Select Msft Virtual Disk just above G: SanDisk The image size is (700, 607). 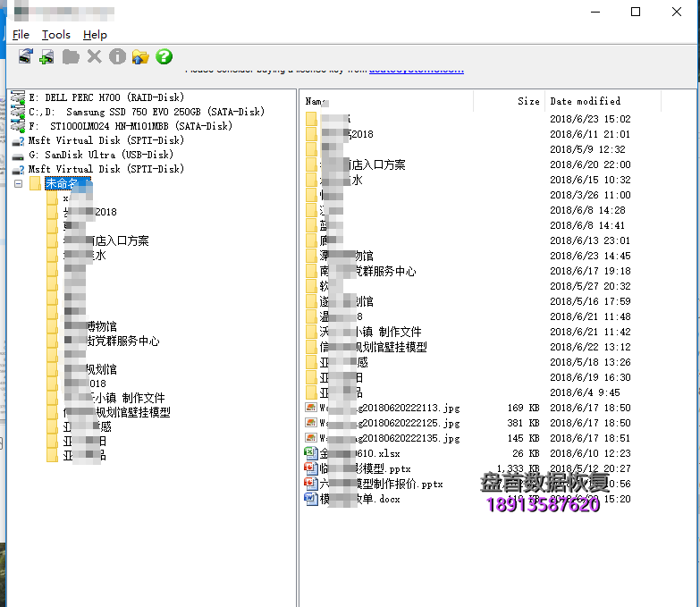106,140
